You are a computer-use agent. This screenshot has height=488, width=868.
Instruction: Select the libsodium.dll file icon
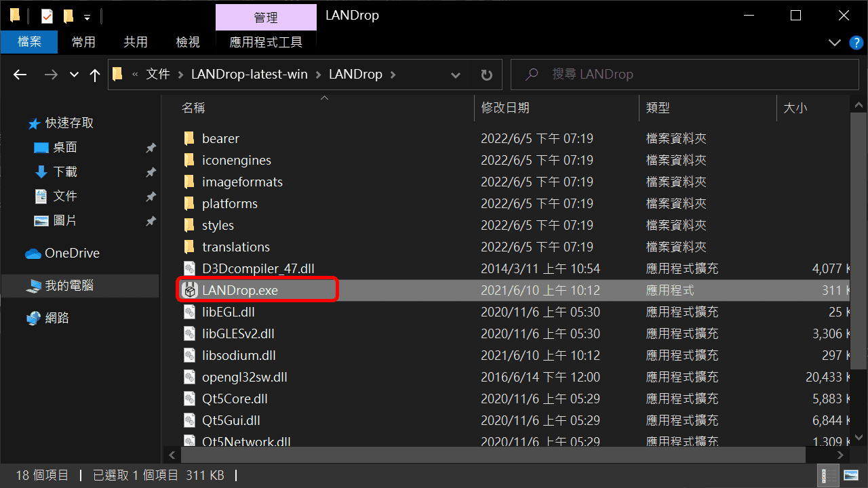pos(189,355)
